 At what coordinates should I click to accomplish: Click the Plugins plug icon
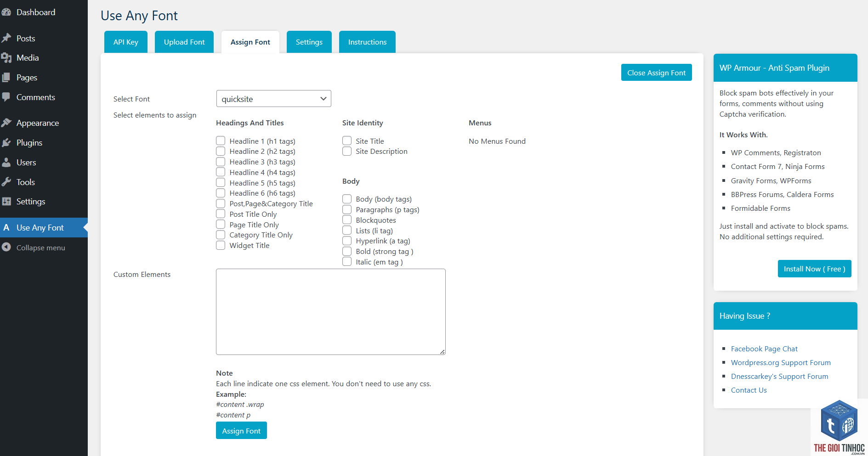click(x=6, y=143)
